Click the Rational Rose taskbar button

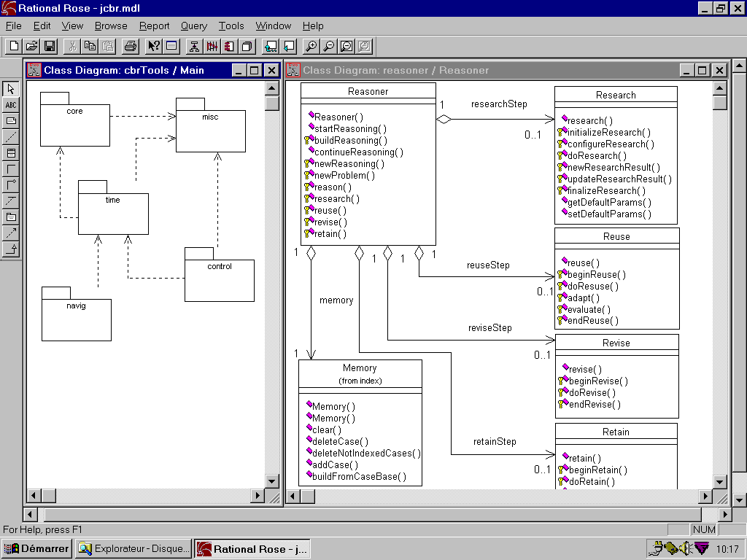click(252, 548)
